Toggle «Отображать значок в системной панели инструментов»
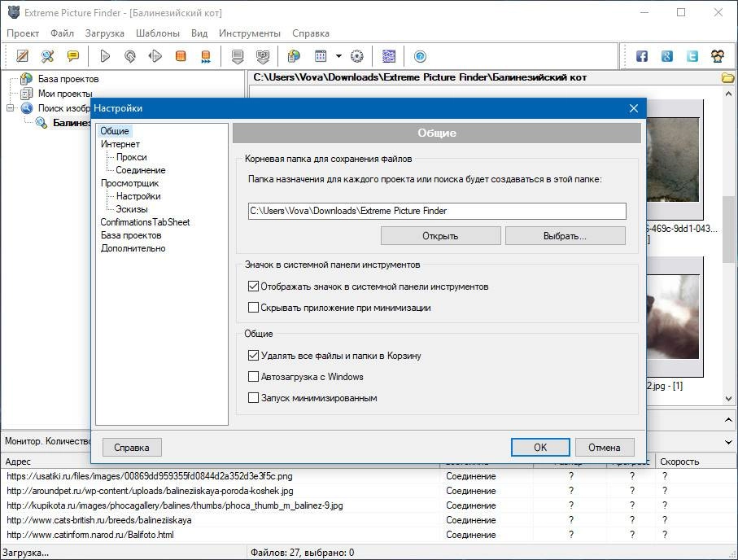Image resolution: width=738 pixels, height=560 pixels. click(253, 287)
